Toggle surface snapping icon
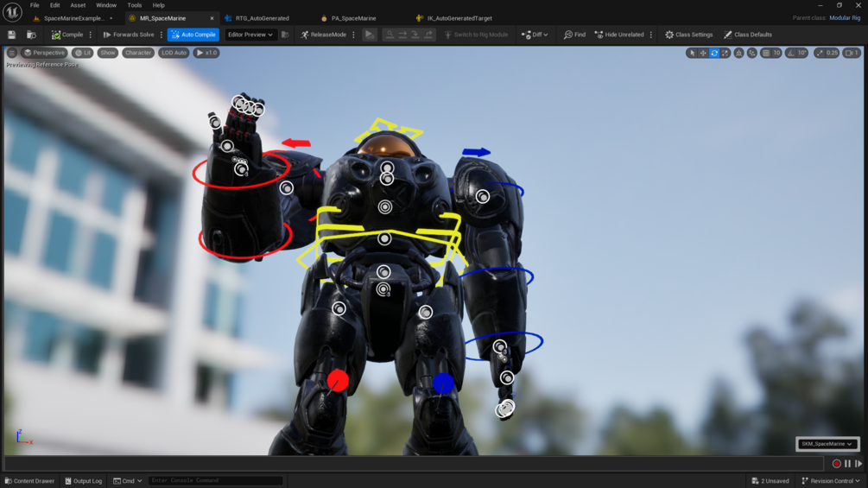Viewport: 868px width, 488px height. click(751, 53)
